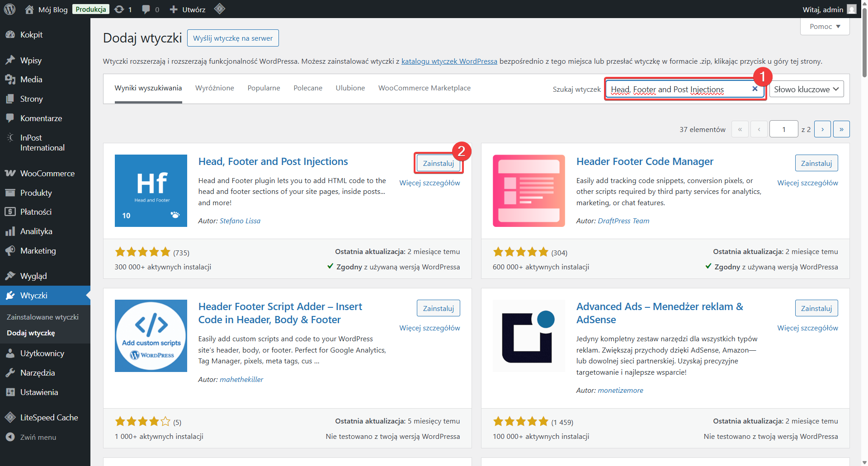This screenshot has width=868, height=466.
Task: Install Header Footer Script Adder plugin
Action: click(x=439, y=308)
